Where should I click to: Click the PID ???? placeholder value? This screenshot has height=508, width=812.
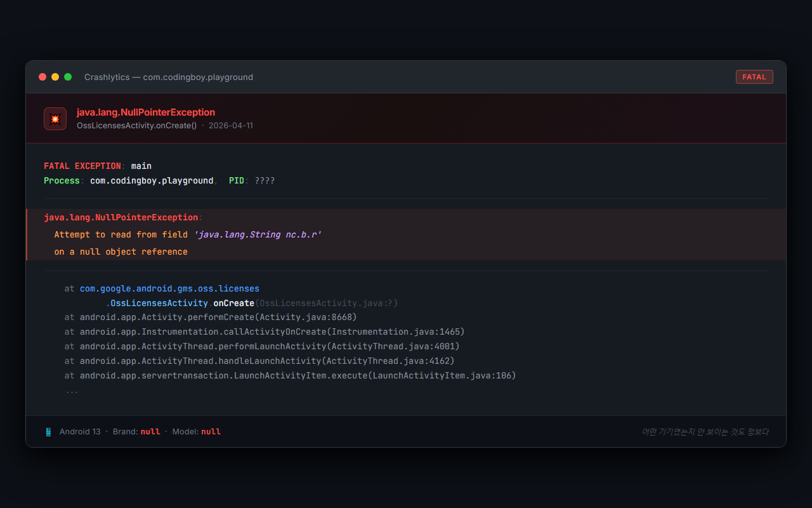(x=265, y=180)
